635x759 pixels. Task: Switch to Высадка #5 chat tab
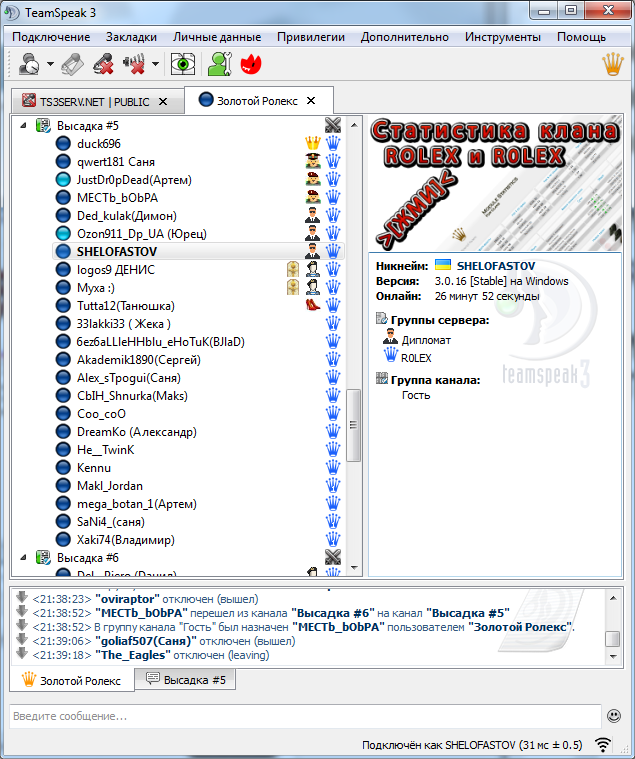tap(186, 680)
